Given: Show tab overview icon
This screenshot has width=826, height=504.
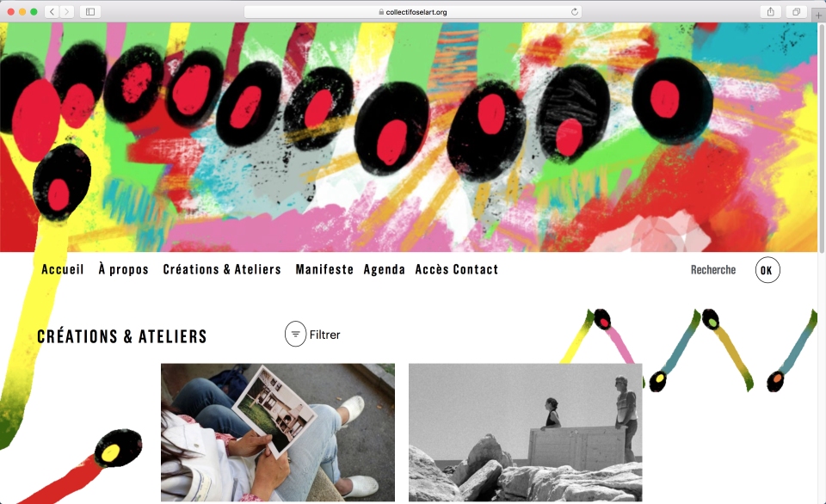Looking at the screenshot, I should tap(797, 11).
